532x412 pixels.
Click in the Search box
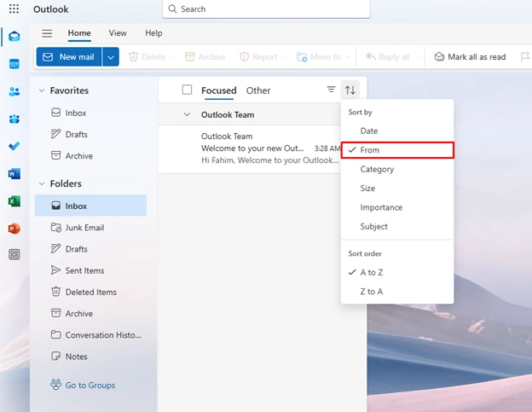point(266,9)
